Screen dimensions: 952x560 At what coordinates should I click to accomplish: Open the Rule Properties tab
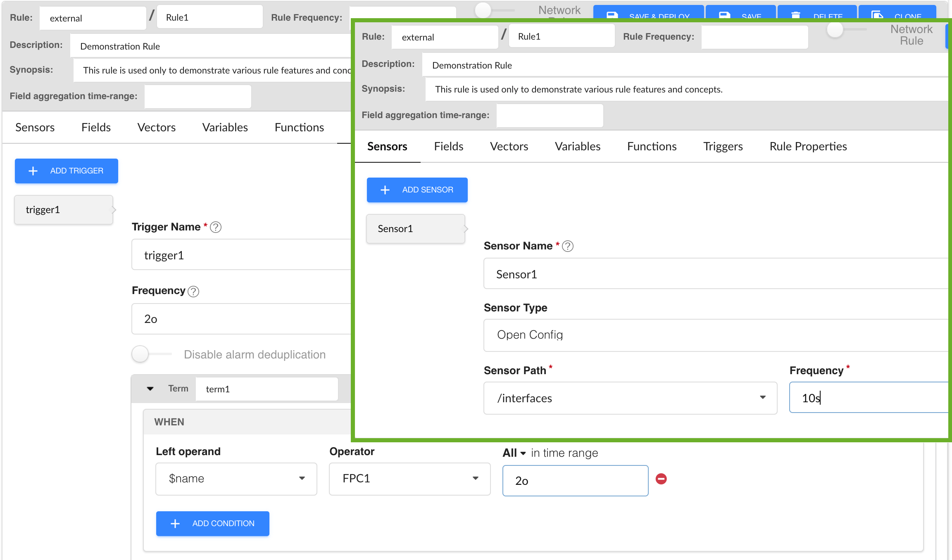click(x=808, y=147)
